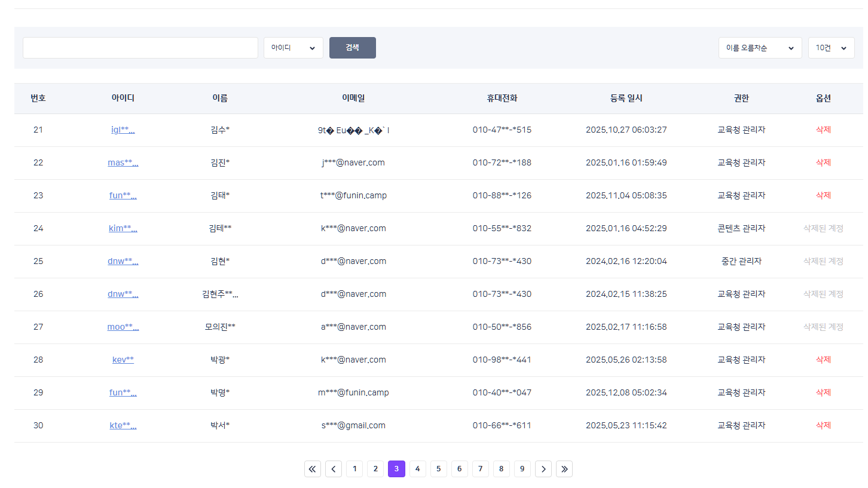Delete row 21 user 김수*

pos(823,130)
